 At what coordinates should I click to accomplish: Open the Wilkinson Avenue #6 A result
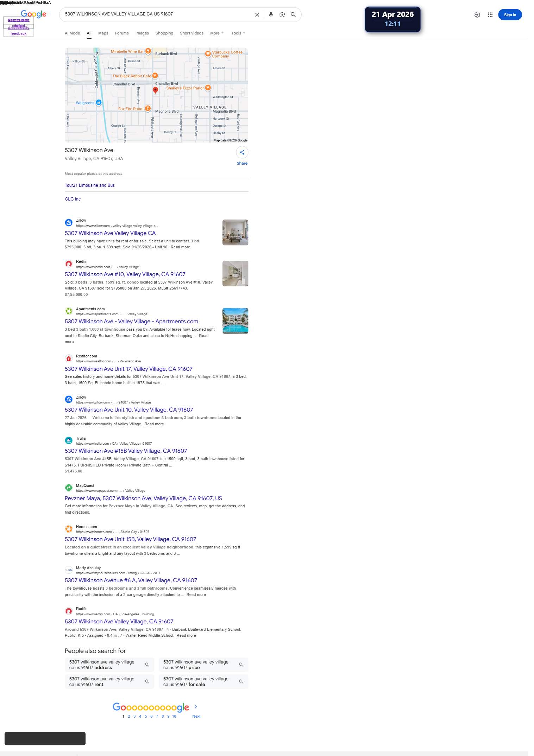point(131,580)
